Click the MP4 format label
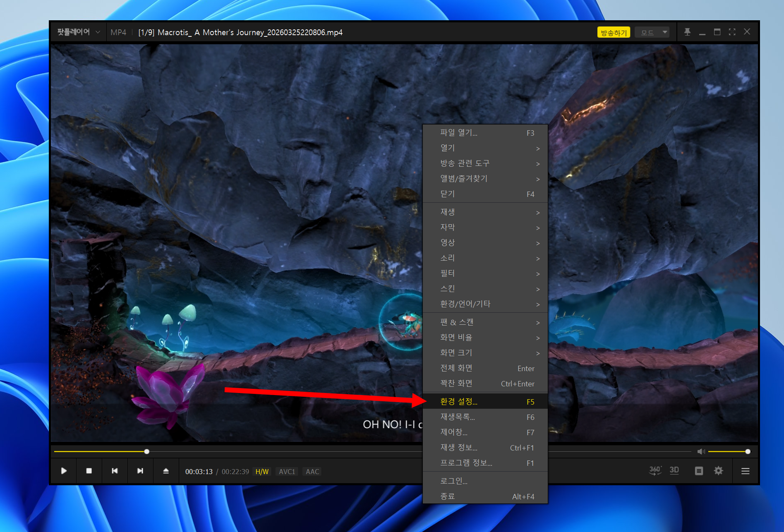This screenshot has width=784, height=532. click(118, 32)
